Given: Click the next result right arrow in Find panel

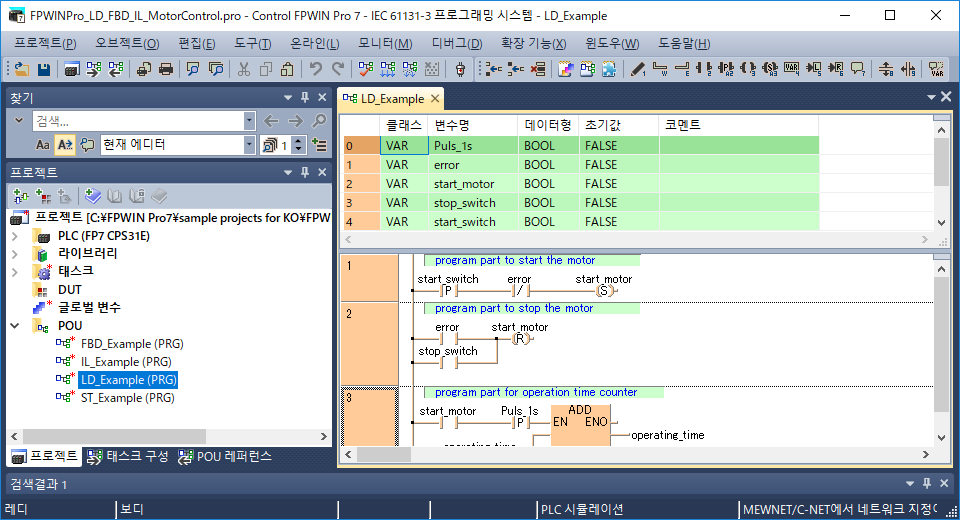Looking at the screenshot, I should (295, 121).
